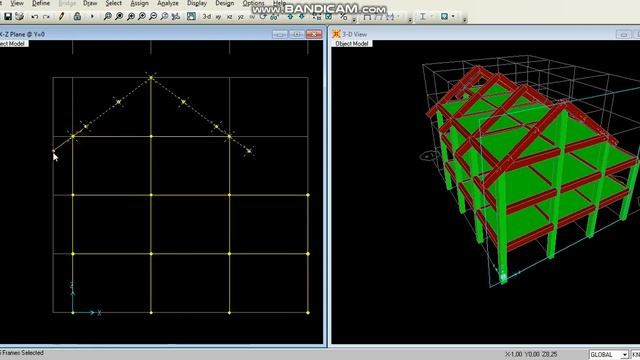Image resolution: width=640 pixels, height=360 pixels.
Task: Open the Select menu
Action: pyautogui.click(x=113, y=3)
